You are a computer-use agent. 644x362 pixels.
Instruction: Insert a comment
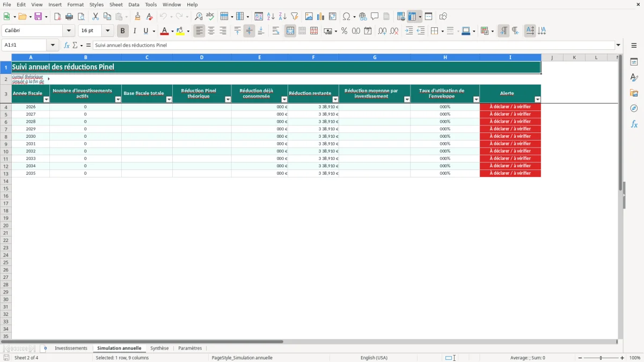click(x=375, y=17)
